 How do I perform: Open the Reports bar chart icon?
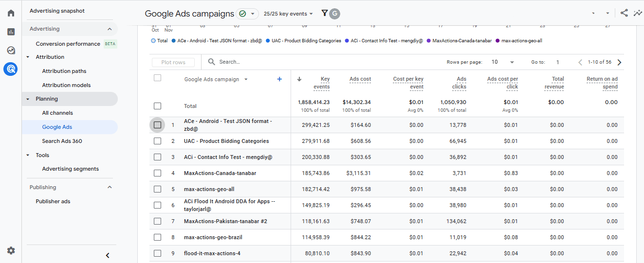click(11, 32)
